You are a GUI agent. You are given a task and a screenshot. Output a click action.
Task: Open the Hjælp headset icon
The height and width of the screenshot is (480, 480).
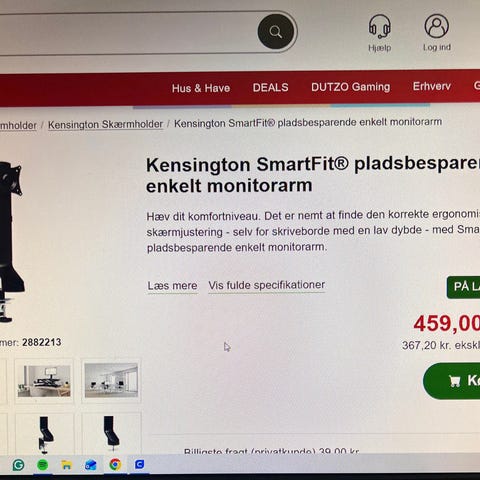click(x=380, y=26)
